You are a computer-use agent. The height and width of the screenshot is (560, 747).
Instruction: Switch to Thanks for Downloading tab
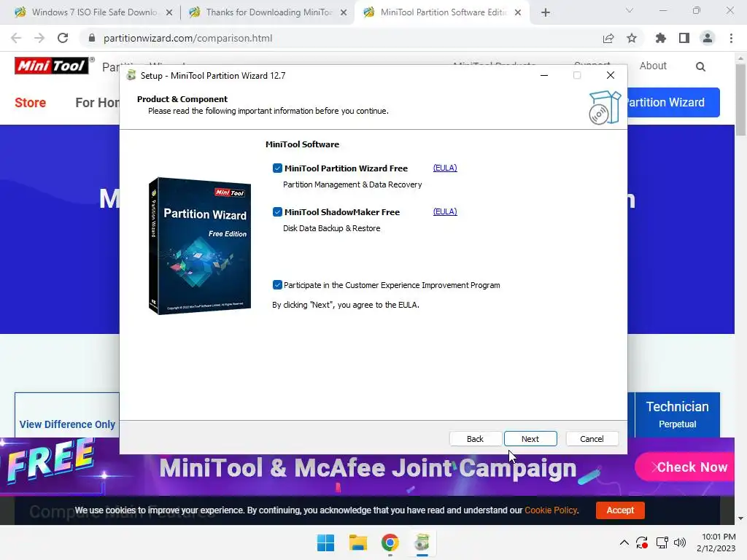260,12
